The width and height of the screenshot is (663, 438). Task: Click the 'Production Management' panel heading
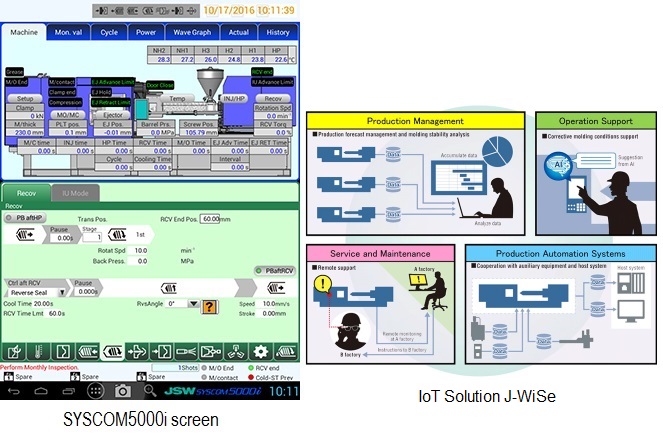pos(415,121)
